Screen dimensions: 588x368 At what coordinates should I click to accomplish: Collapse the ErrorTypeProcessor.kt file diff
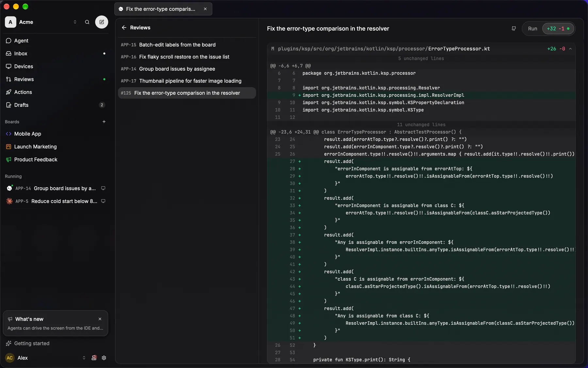coord(570,49)
